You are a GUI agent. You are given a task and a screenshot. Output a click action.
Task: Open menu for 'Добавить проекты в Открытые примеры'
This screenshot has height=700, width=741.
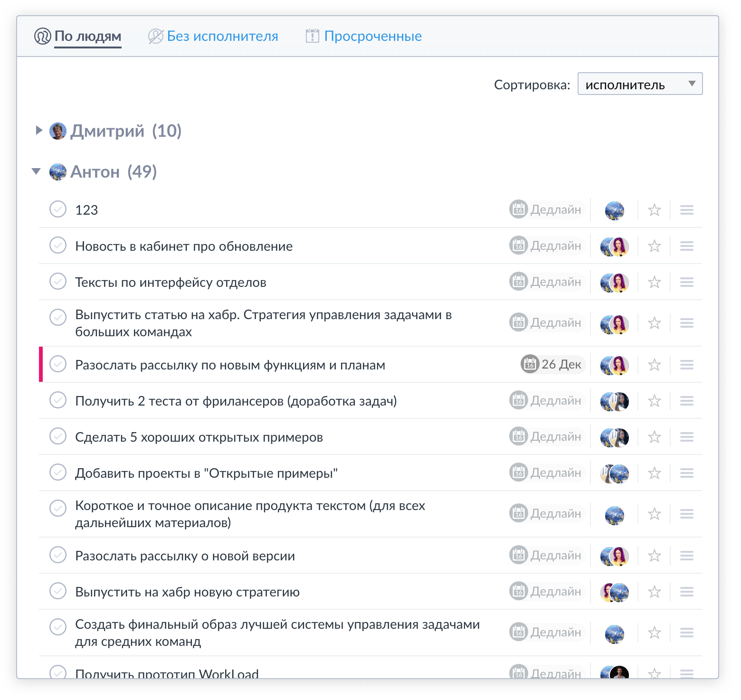pyautogui.click(x=686, y=473)
